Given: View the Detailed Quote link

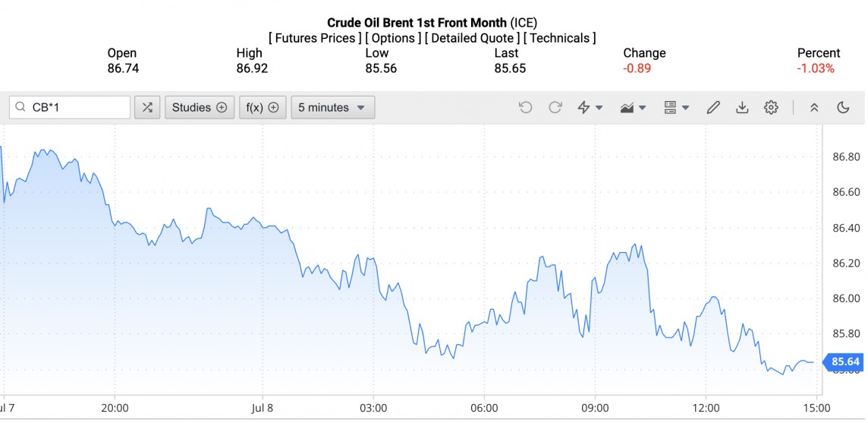Looking at the screenshot, I should tap(471, 38).
